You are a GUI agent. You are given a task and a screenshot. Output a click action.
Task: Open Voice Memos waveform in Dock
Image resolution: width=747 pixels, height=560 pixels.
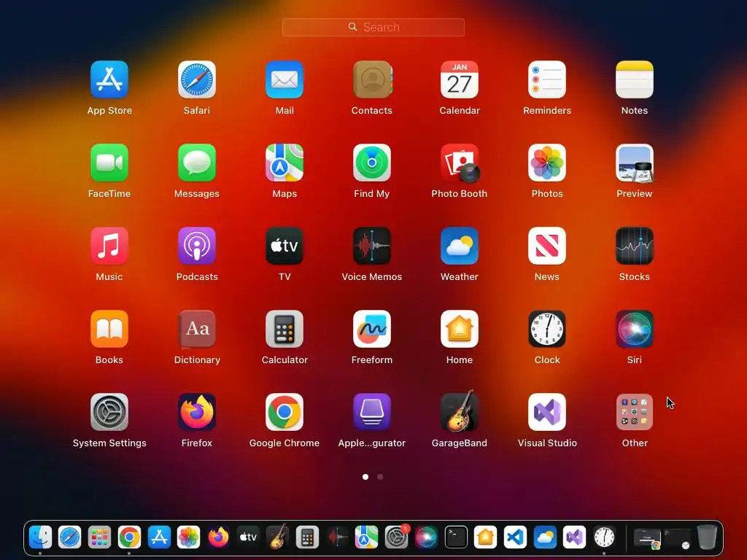coord(337,537)
